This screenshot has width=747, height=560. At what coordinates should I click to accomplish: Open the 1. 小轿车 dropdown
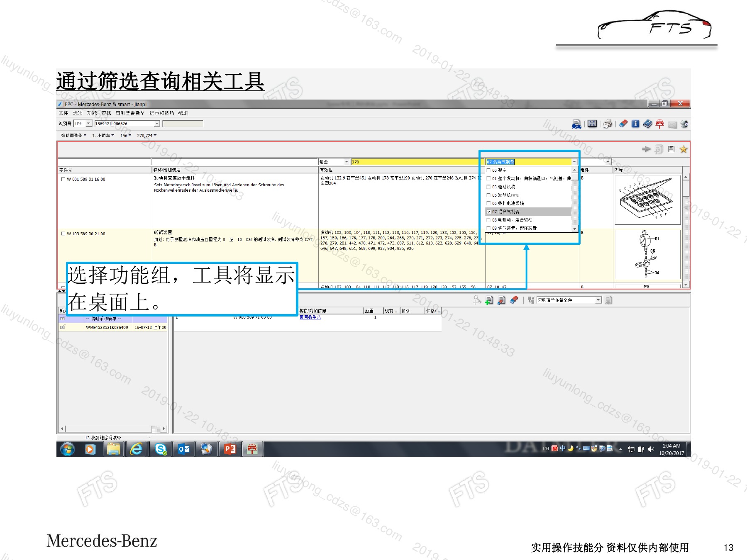103,136
